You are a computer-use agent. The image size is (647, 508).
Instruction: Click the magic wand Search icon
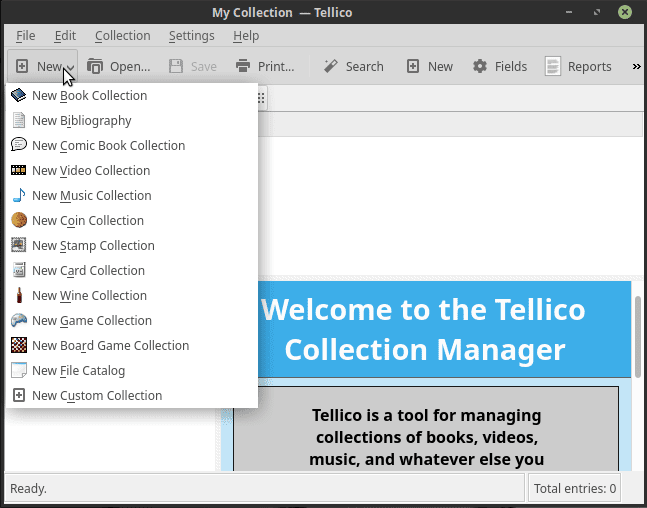point(331,66)
